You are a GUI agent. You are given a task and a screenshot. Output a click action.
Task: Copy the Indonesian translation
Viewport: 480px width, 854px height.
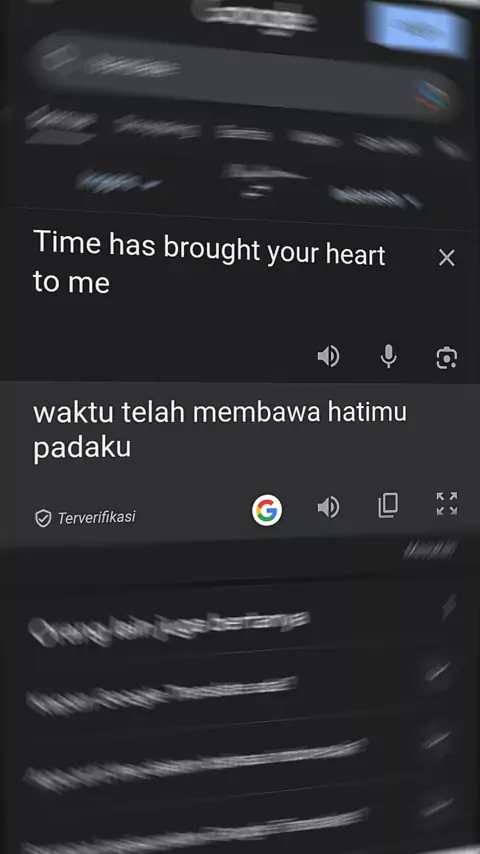click(388, 505)
